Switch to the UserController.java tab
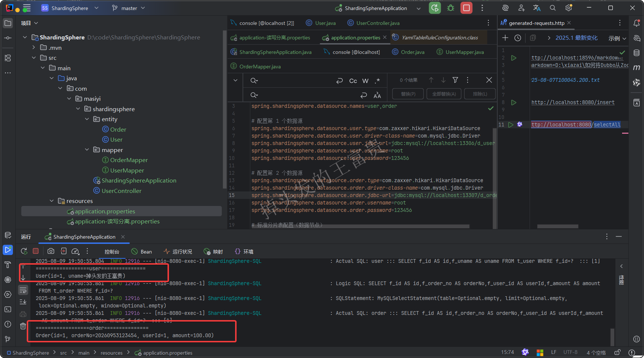The height and width of the screenshot is (358, 644). [x=374, y=23]
